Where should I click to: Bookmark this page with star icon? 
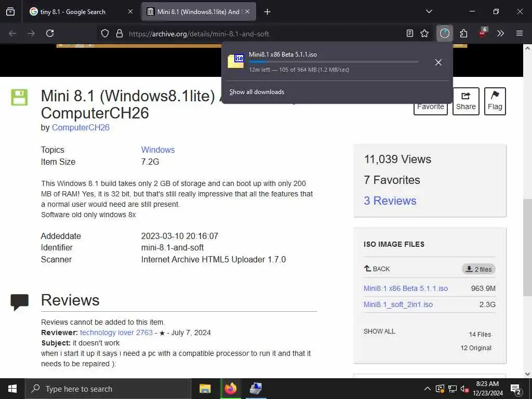pos(424,33)
